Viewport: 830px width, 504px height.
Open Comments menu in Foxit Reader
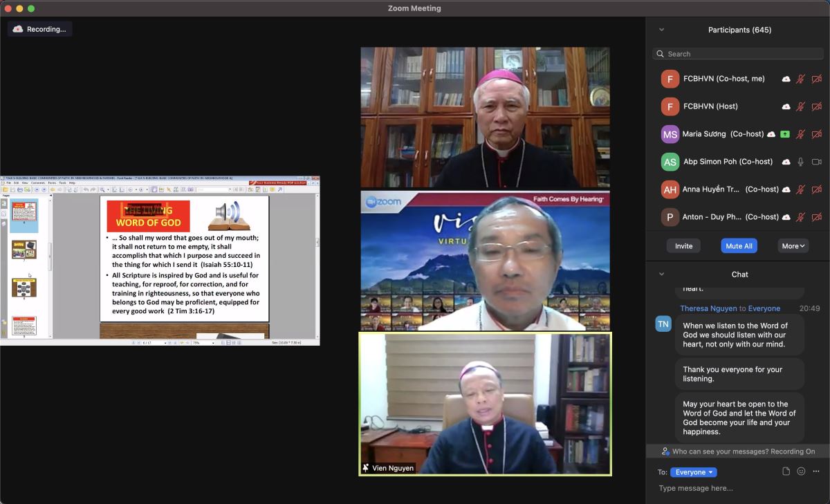pos(38,183)
